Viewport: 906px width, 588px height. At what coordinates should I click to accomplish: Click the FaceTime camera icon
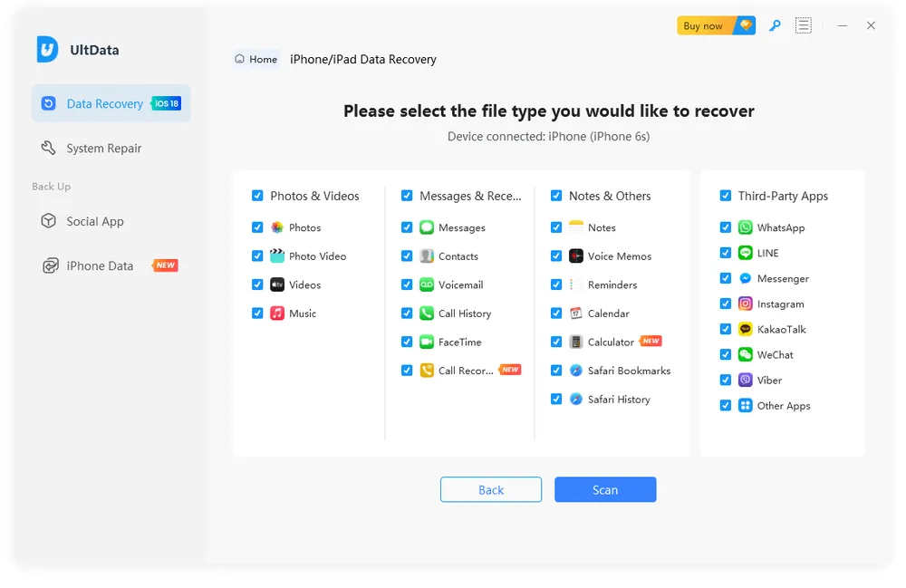click(x=427, y=342)
